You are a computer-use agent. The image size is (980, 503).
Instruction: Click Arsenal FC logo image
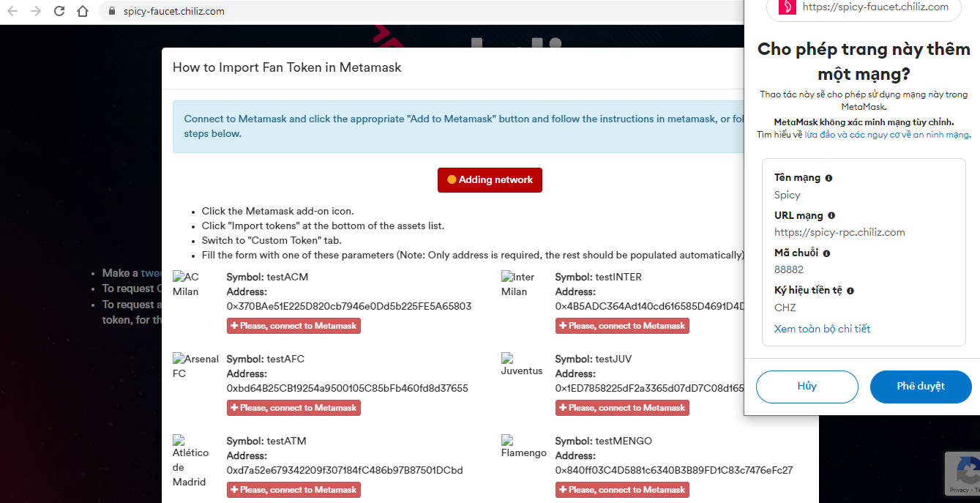[x=195, y=366]
